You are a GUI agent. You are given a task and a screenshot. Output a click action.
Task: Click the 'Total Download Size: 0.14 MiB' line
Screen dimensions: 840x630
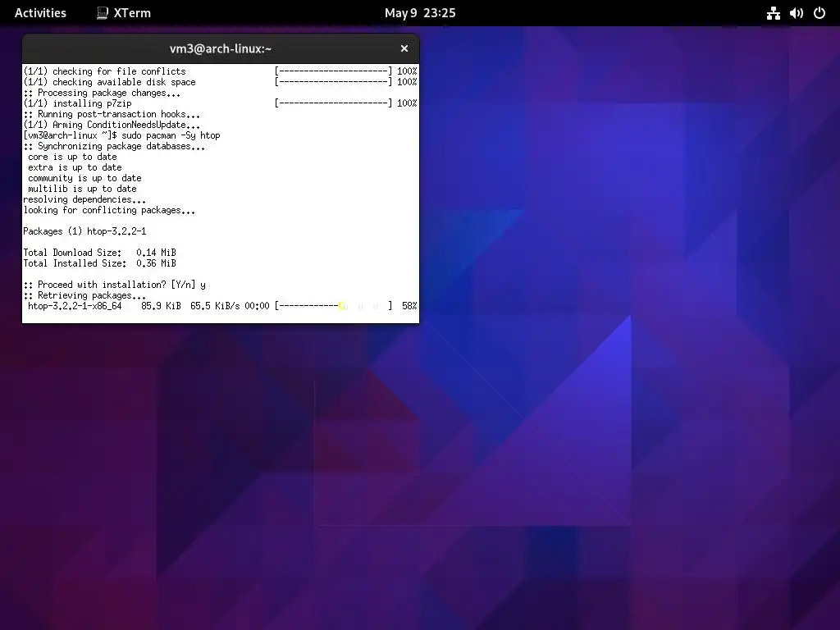click(99, 253)
